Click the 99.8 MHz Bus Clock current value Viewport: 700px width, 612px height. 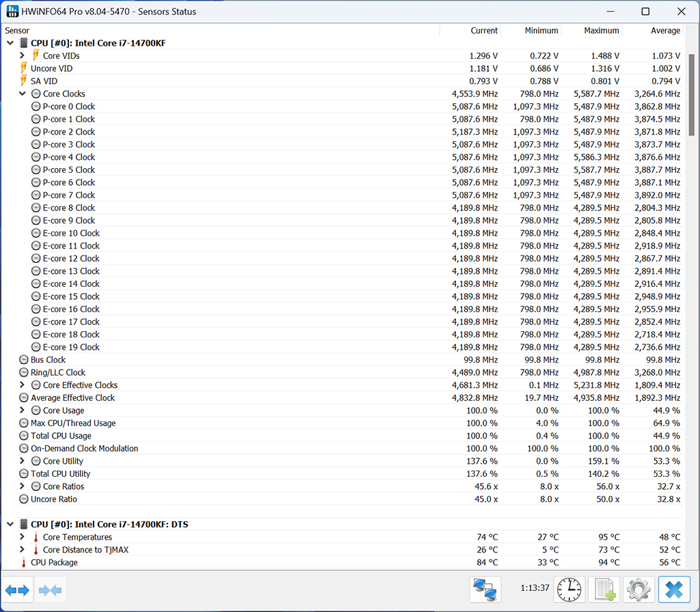tap(481, 359)
